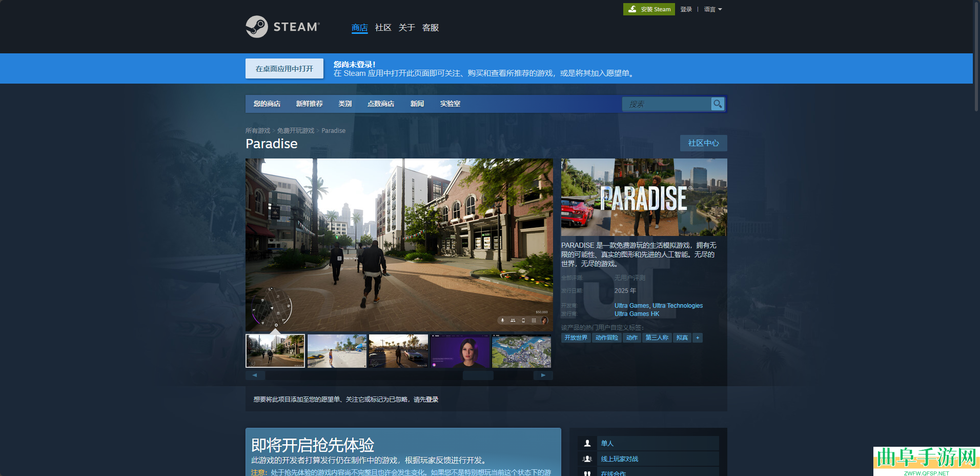Click the thumbnail strip scroll handle
Viewport: 980px width, 476px height.
[478, 375]
